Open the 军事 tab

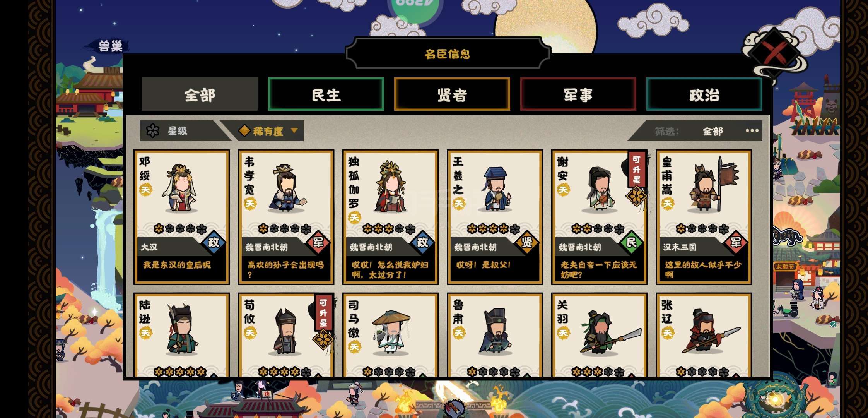[x=578, y=94]
